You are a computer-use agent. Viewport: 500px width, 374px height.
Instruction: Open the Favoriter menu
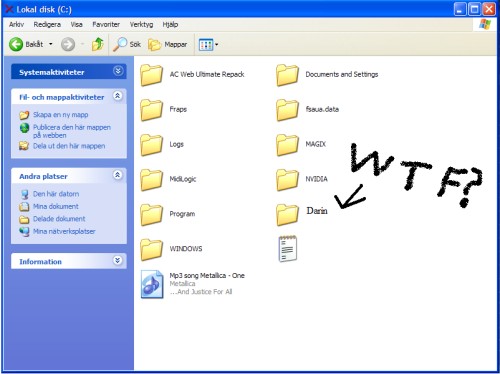[106, 24]
